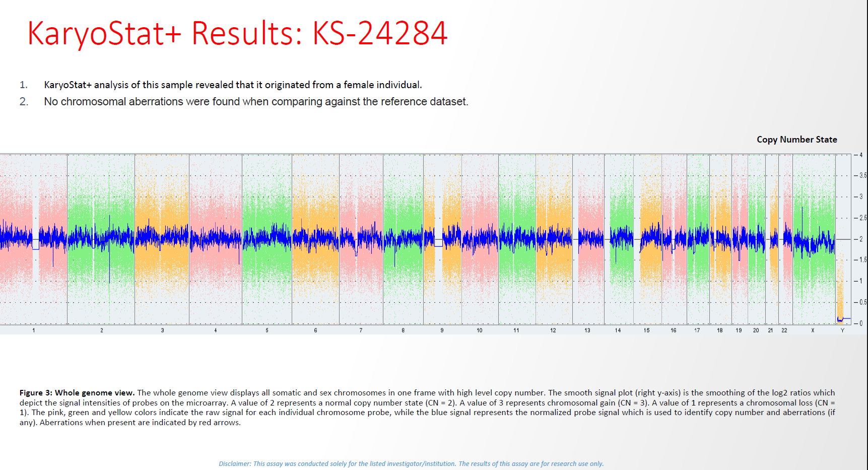Click the low Y chromosome signal column

(x=840, y=297)
